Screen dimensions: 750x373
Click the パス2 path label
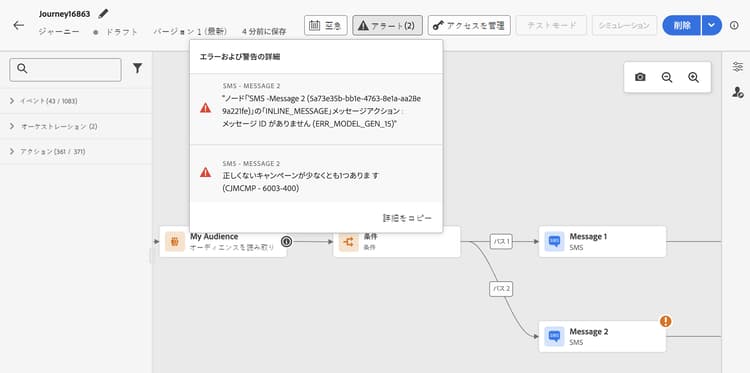click(x=501, y=289)
